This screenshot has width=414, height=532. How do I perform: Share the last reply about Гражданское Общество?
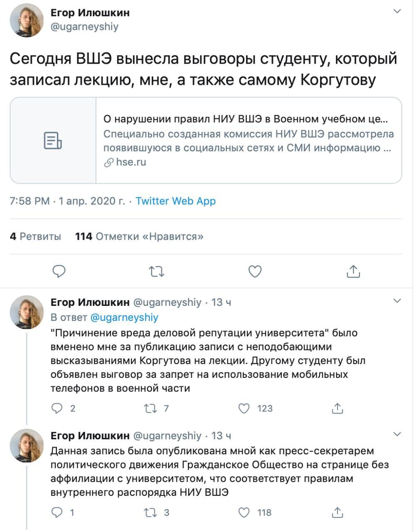[337, 512]
